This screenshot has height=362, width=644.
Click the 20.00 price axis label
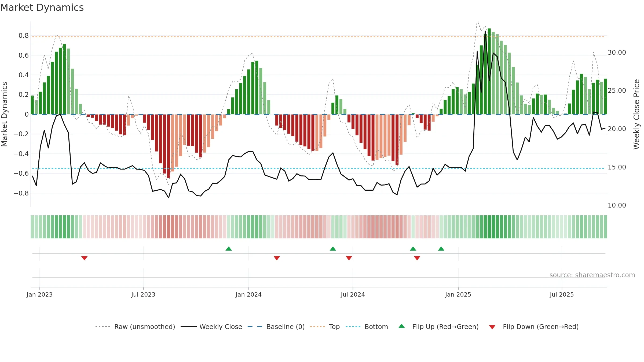point(617,129)
